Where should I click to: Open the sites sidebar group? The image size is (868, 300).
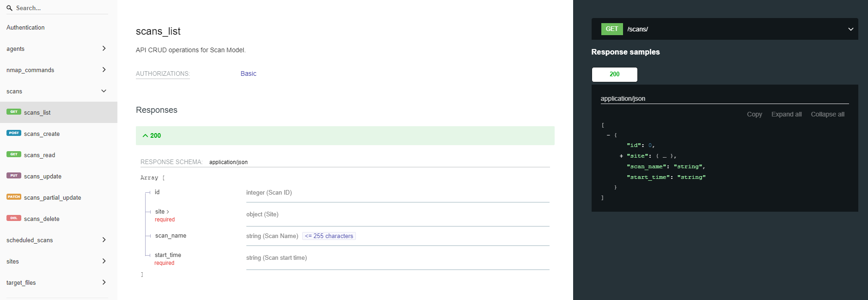(x=59, y=261)
